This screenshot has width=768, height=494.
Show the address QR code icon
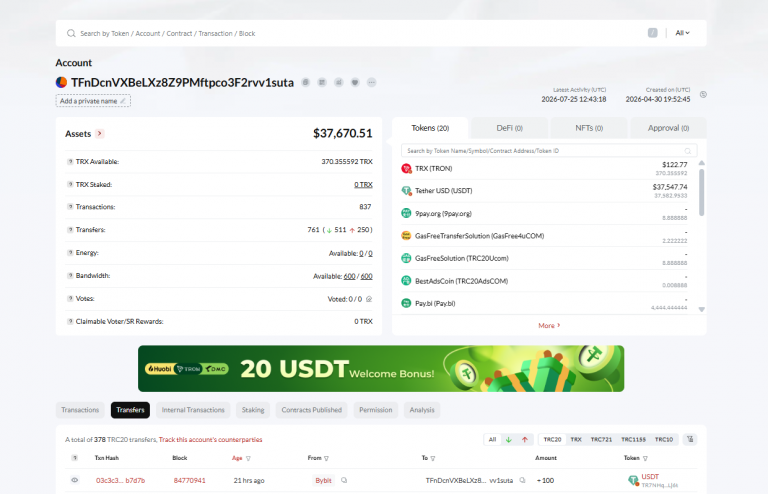click(x=322, y=82)
